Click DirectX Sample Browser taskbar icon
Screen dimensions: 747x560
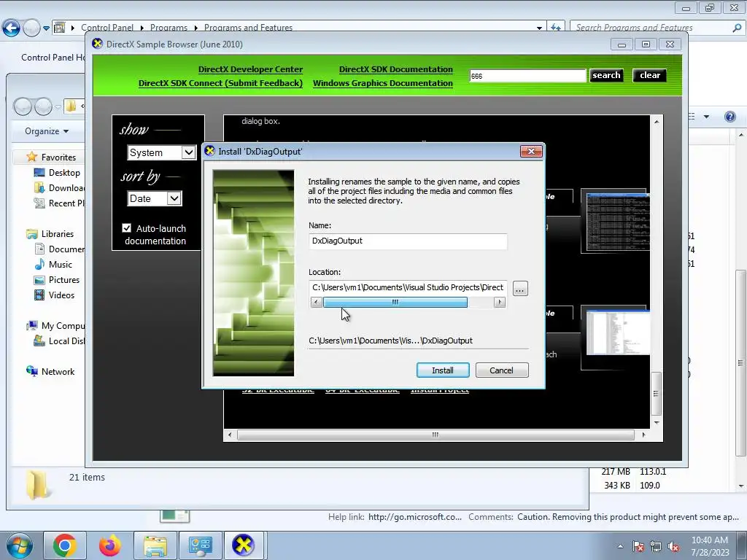pos(244,545)
